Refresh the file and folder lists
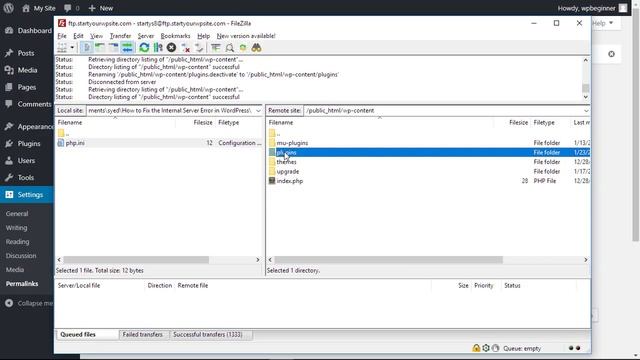The height and width of the screenshot is (360, 640). (144, 48)
